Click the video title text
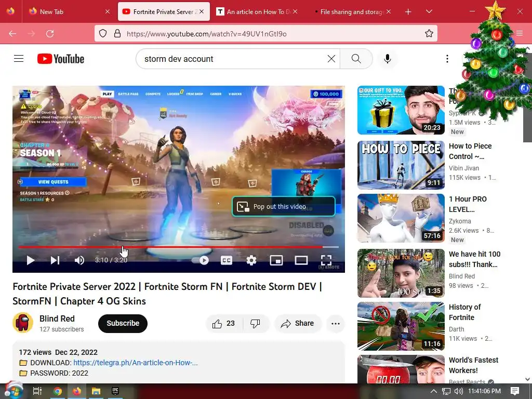 pos(167,294)
